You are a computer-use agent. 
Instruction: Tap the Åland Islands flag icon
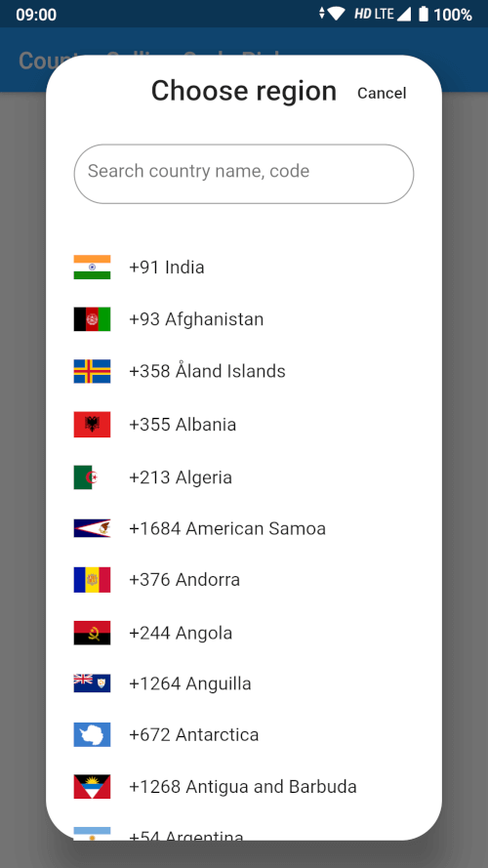point(92,371)
